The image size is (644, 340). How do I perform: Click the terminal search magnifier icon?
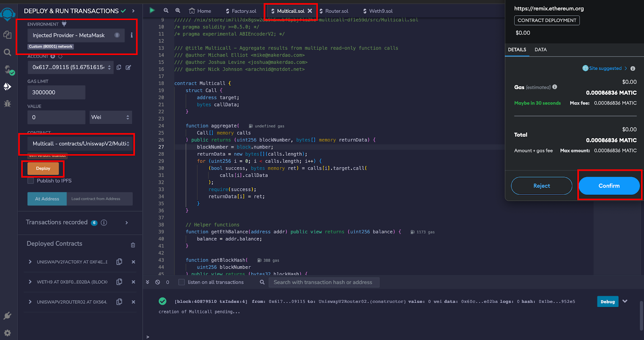pos(262,282)
